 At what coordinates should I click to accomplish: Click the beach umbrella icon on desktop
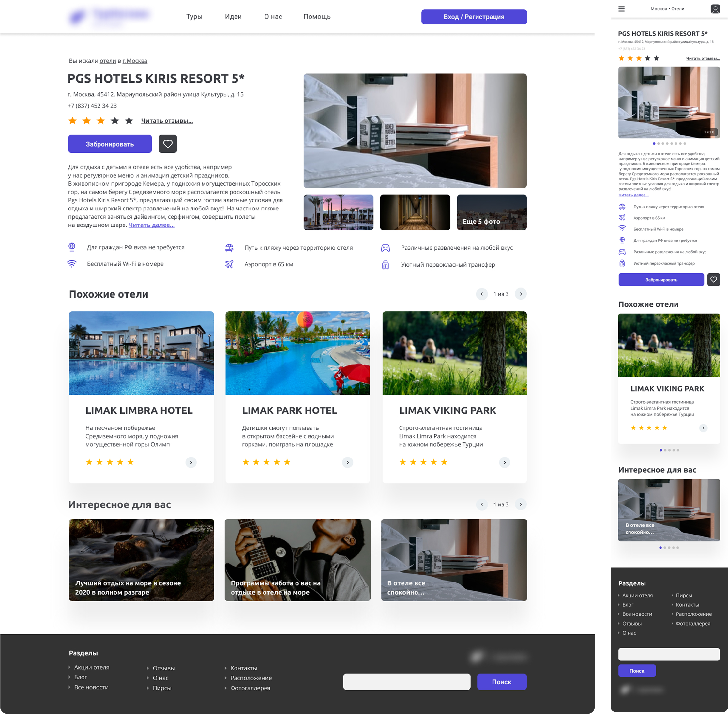(x=229, y=247)
